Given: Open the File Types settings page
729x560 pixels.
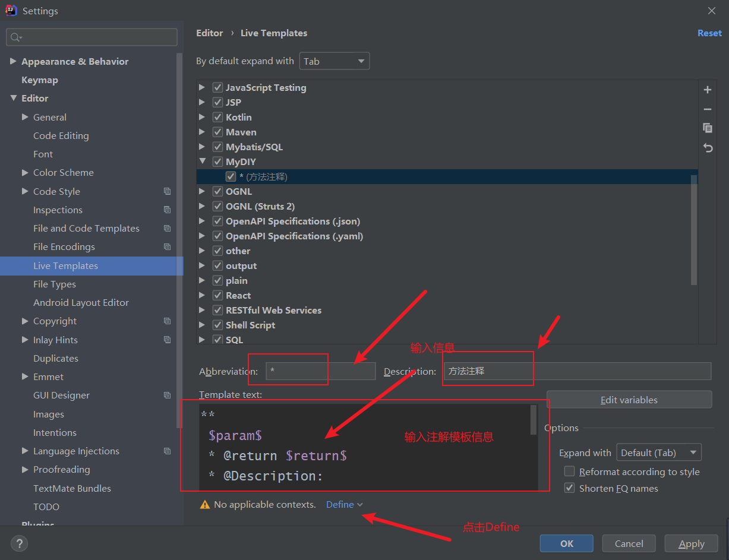Looking at the screenshot, I should point(55,284).
